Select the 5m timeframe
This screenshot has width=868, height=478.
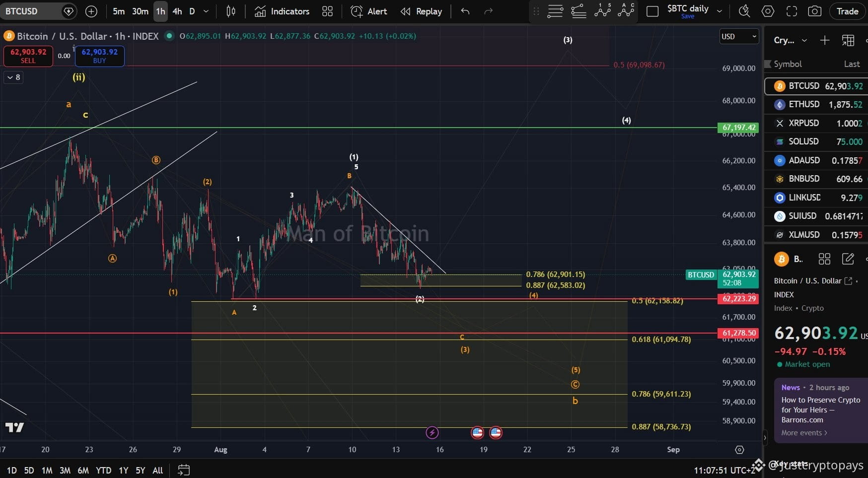click(119, 11)
